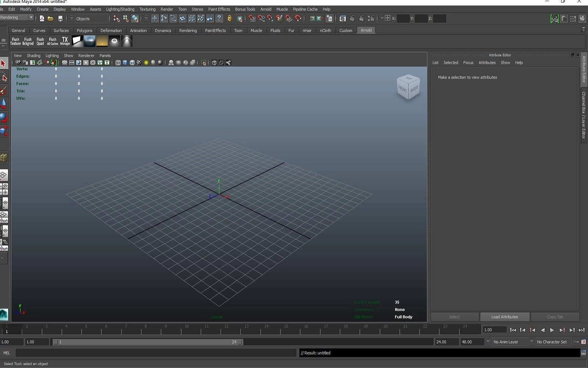Click the lock selection padlock icon
The height and width of the screenshot is (368, 588).
[x=229, y=18]
